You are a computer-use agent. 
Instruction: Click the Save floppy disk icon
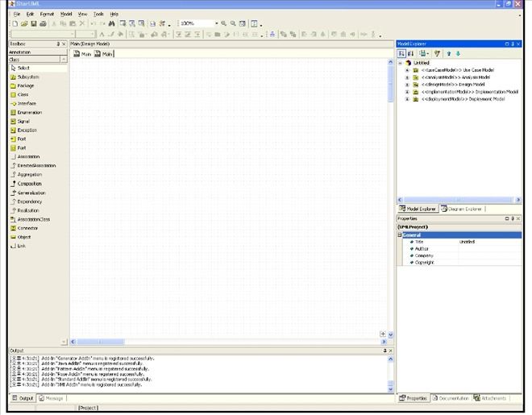(34, 23)
